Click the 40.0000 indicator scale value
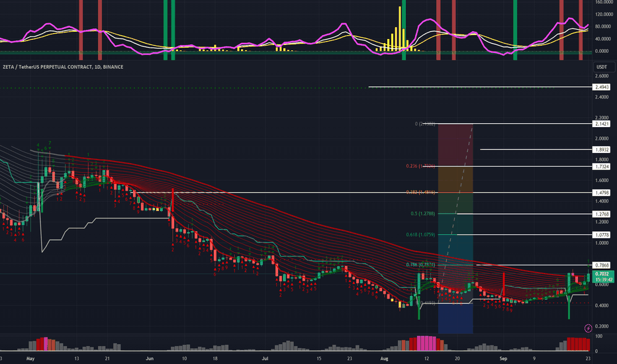Image resolution: width=617 pixels, height=364 pixels. (x=604, y=38)
